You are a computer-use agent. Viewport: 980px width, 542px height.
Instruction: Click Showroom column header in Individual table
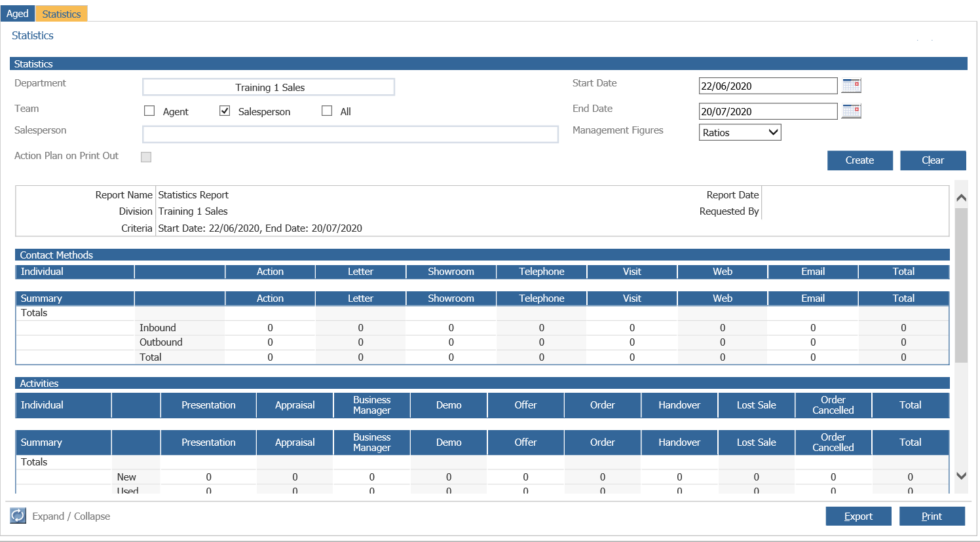tap(451, 272)
